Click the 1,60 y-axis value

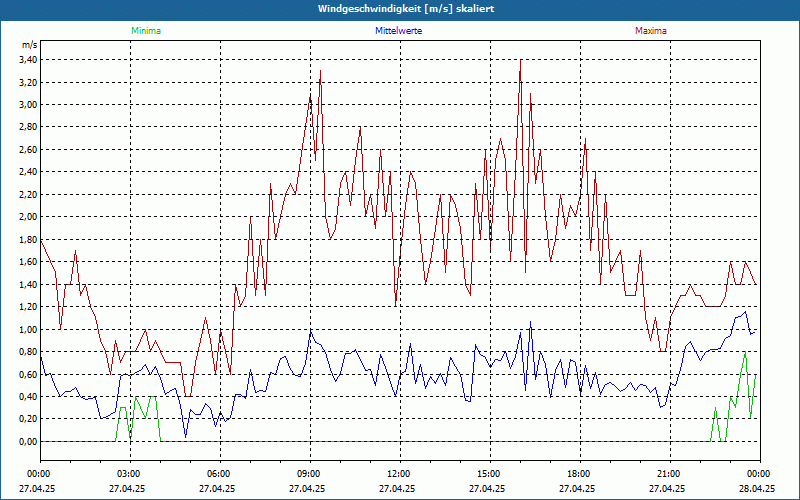pyautogui.click(x=28, y=262)
